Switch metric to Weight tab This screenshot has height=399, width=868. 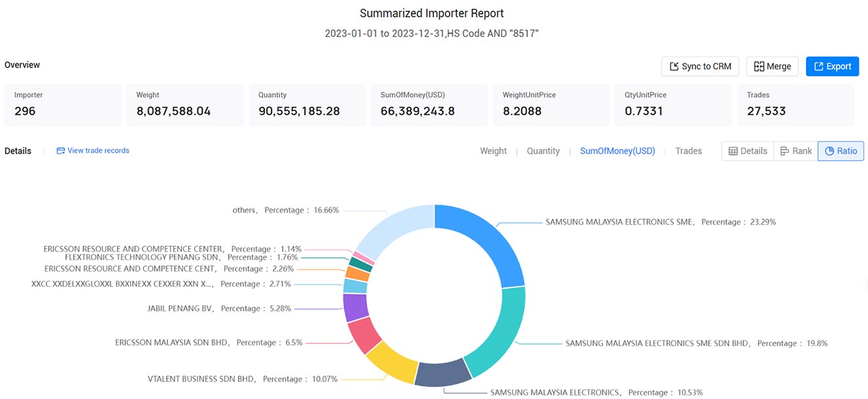[493, 151]
